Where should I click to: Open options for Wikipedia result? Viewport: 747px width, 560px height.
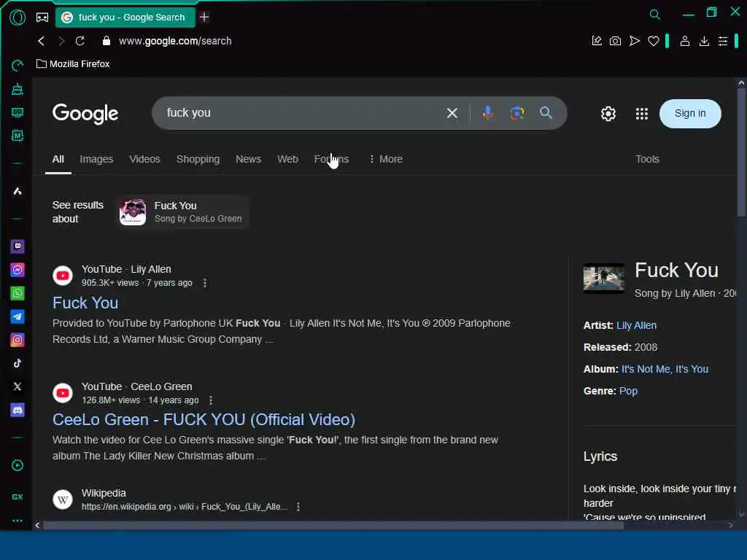298,507
